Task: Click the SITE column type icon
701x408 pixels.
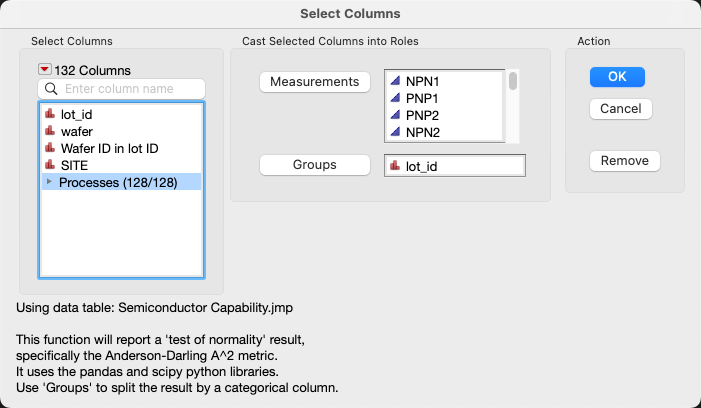Action: (x=51, y=164)
